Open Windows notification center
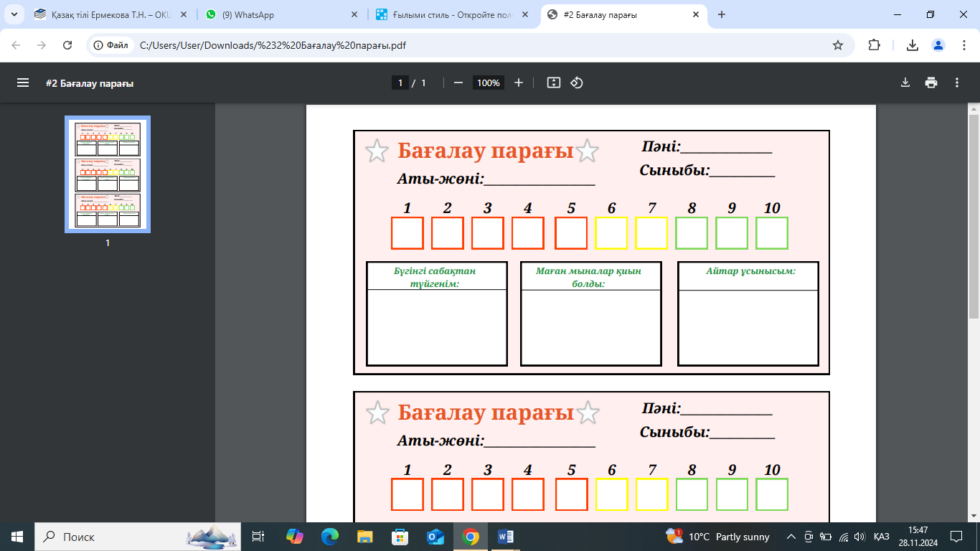980x551 pixels. [956, 537]
